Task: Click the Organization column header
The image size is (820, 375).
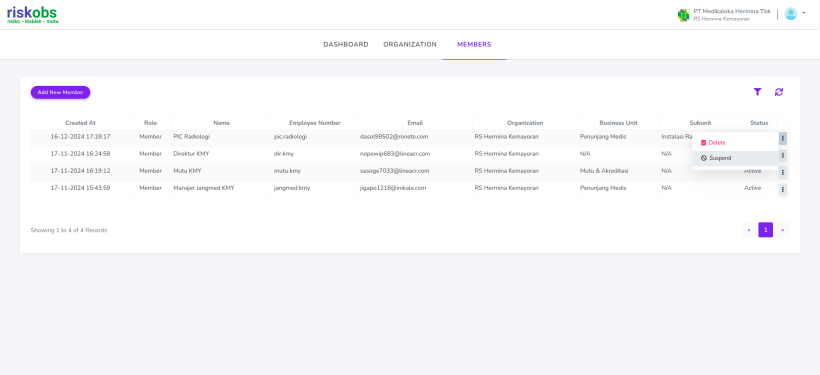Action: click(525, 123)
